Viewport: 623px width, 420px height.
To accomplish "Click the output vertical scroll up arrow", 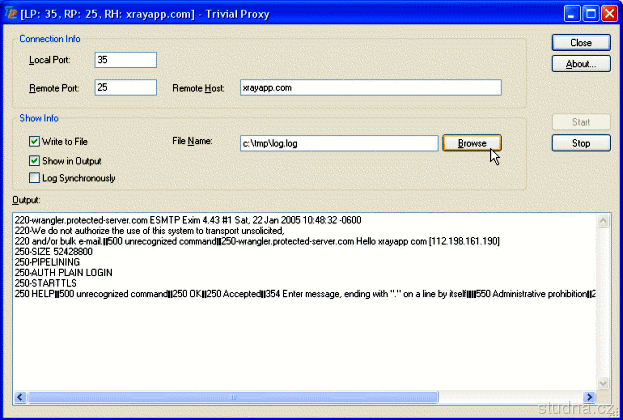I will (603, 221).
